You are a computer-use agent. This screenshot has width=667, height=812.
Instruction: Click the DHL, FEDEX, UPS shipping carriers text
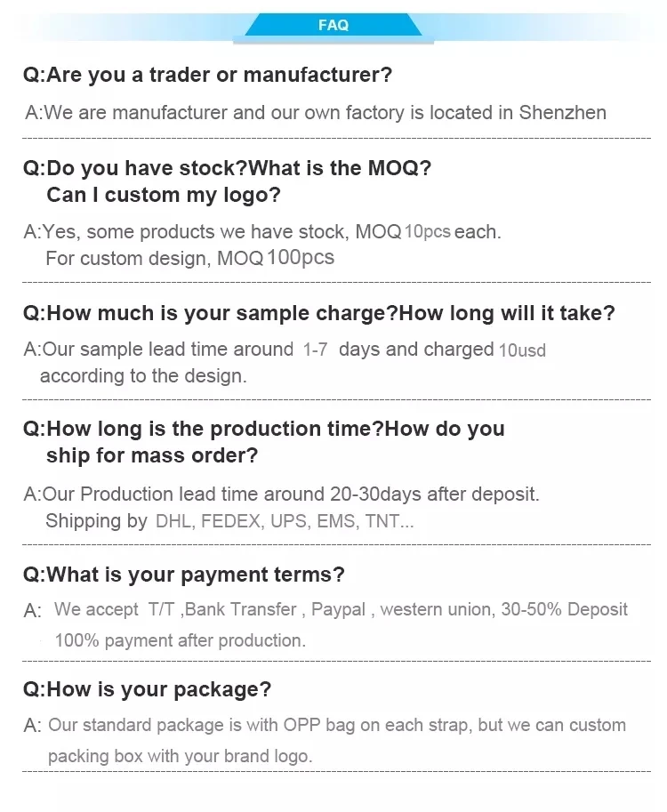pos(285,521)
